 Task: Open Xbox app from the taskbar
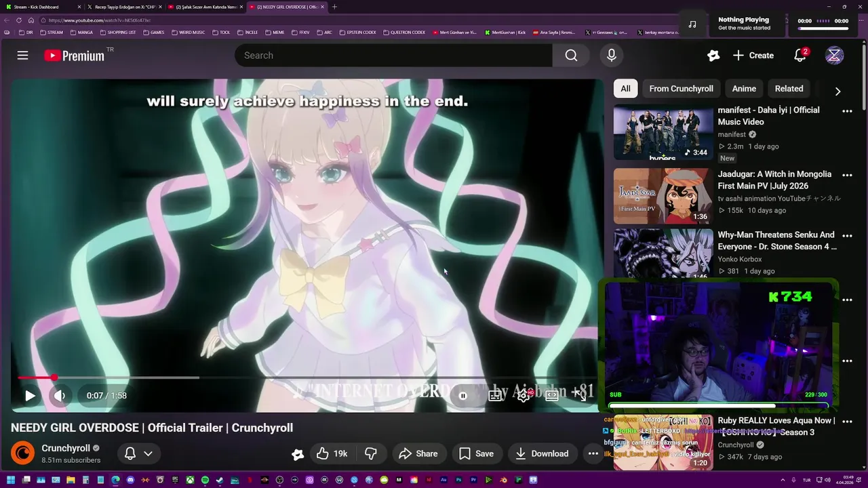(x=191, y=481)
